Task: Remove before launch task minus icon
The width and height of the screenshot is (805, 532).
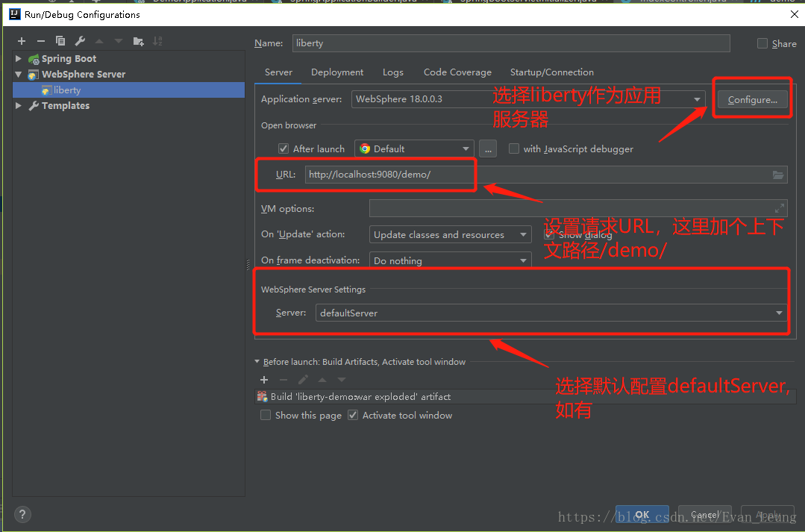Action: tap(284, 380)
